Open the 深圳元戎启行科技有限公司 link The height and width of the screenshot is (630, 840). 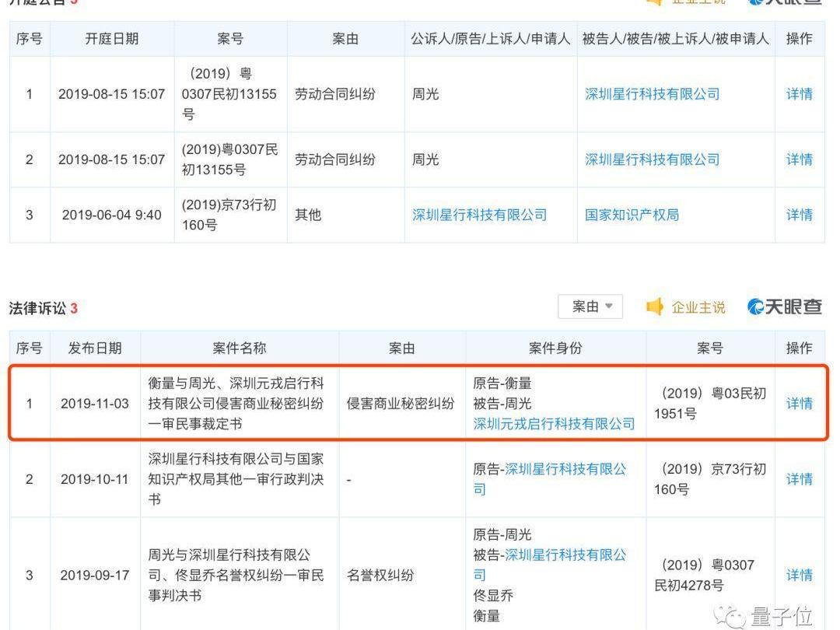(554, 424)
